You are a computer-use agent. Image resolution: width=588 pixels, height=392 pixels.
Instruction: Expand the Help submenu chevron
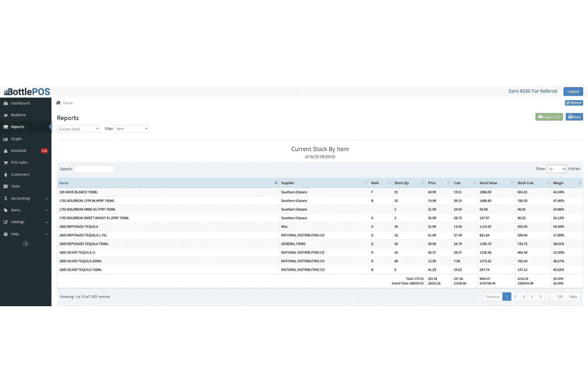[46, 234]
